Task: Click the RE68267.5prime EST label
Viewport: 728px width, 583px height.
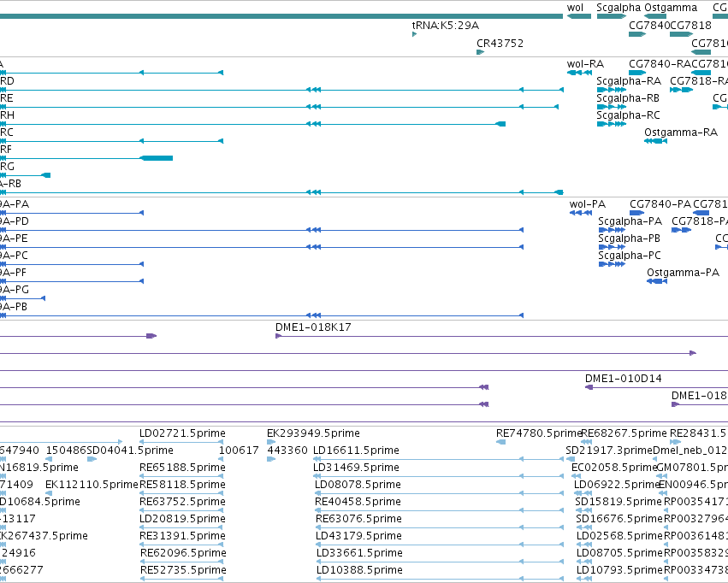Action: click(x=624, y=433)
